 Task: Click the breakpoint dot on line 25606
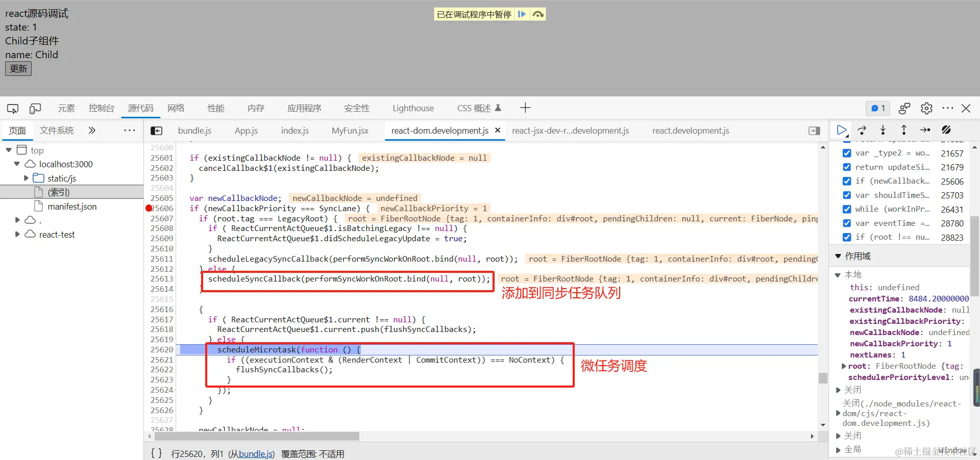149,208
